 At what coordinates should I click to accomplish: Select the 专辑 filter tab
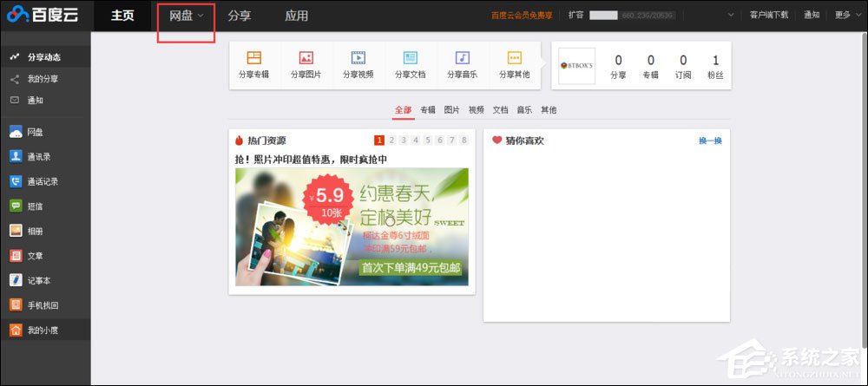pos(428,110)
